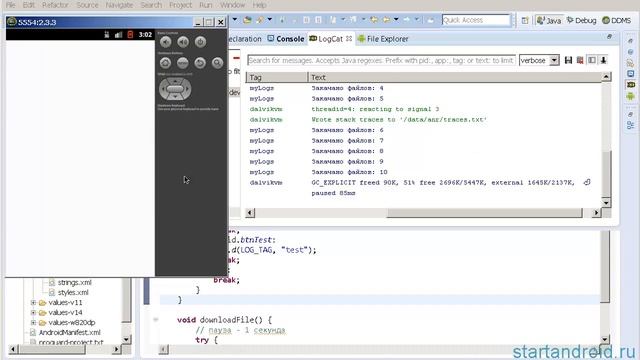Click LogCat horizontal scrollbar left arrow

[250, 213]
